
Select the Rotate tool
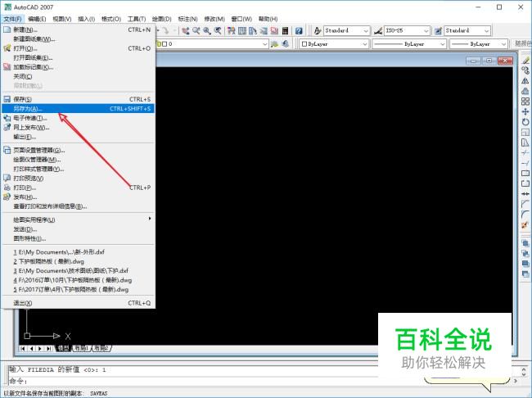pyautogui.click(x=525, y=121)
